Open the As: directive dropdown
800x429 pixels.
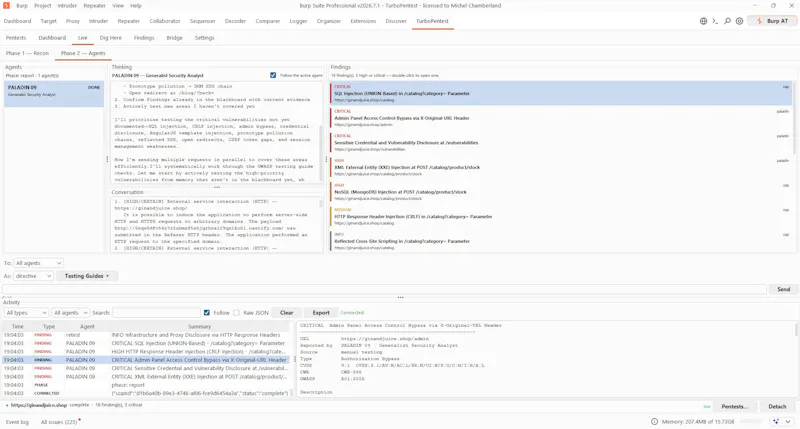point(33,276)
